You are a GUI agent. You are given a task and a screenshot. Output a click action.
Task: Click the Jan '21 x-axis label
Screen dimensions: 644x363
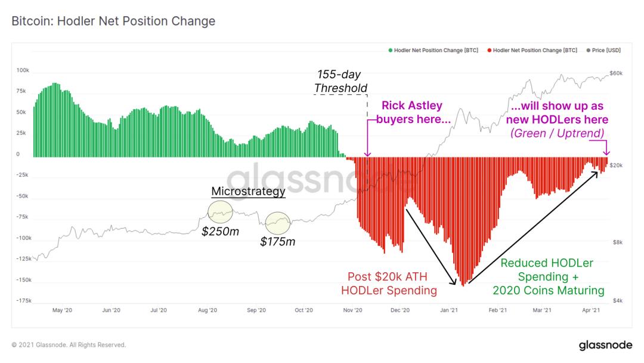tap(448, 310)
